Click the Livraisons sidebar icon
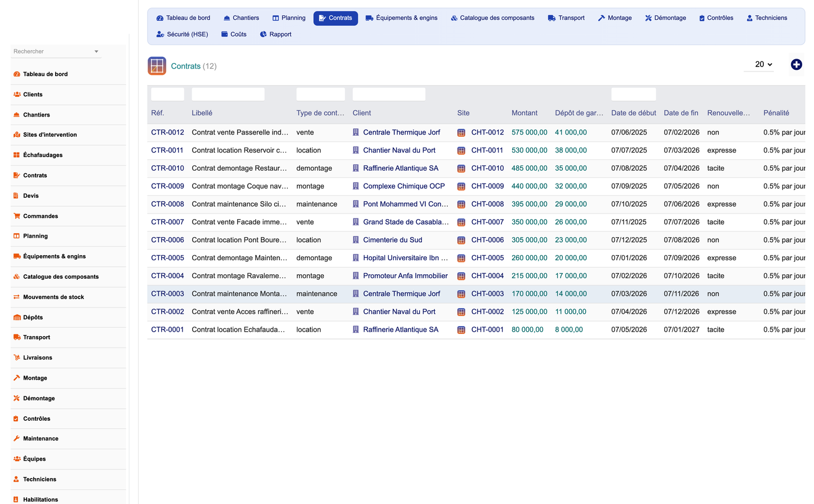Image resolution: width=814 pixels, height=504 pixels. pos(17,358)
